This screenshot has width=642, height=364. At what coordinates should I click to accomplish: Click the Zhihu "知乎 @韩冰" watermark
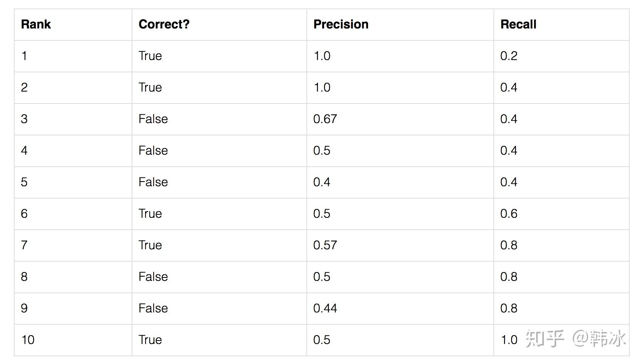[x=575, y=339]
